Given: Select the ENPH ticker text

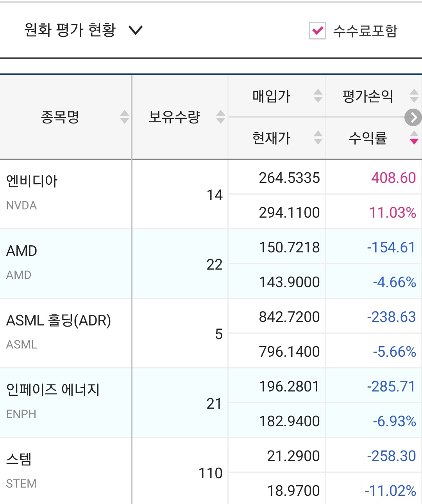Looking at the screenshot, I should [x=21, y=414].
